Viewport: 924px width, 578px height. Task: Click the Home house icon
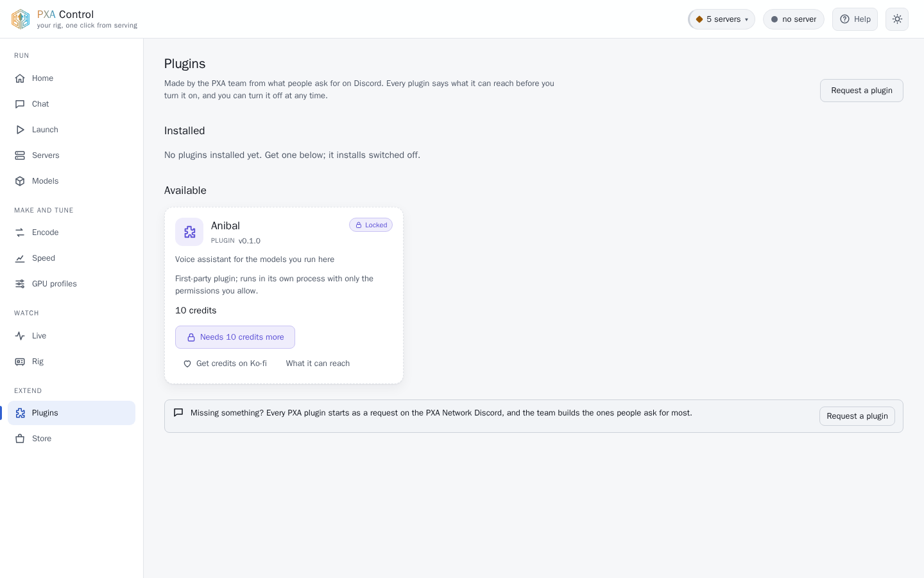click(x=20, y=78)
